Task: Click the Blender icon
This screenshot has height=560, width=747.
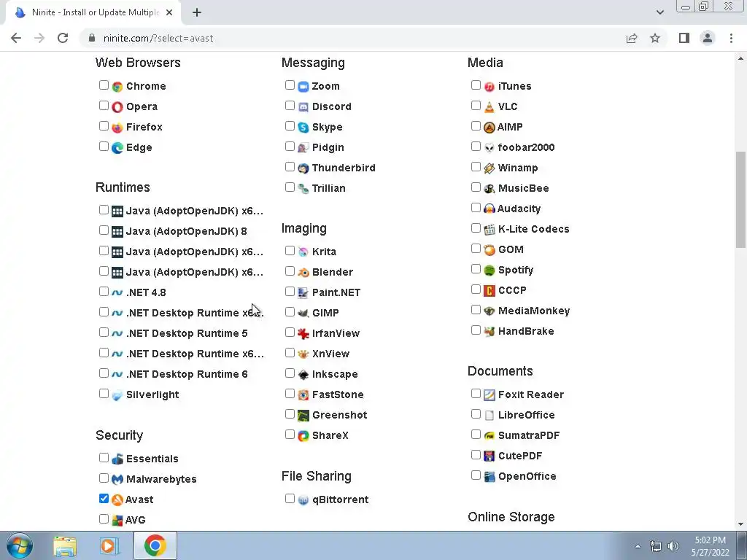Action: 303,273
